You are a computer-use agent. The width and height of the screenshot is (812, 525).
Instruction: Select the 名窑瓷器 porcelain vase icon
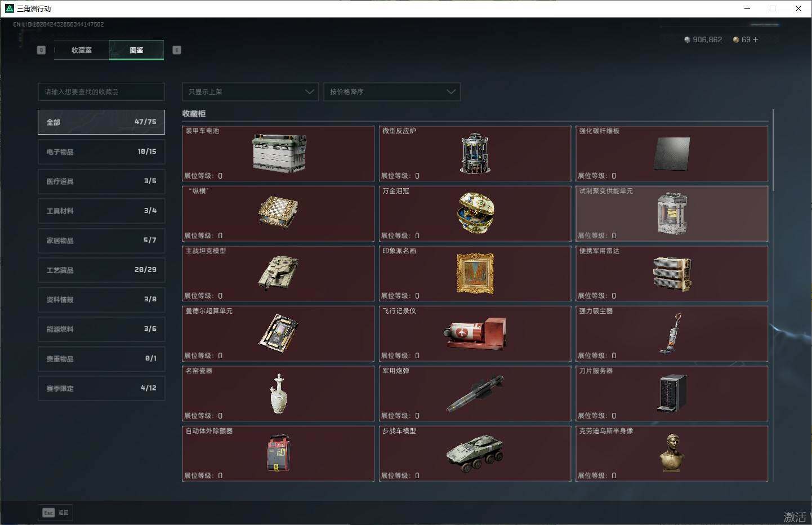(x=278, y=394)
